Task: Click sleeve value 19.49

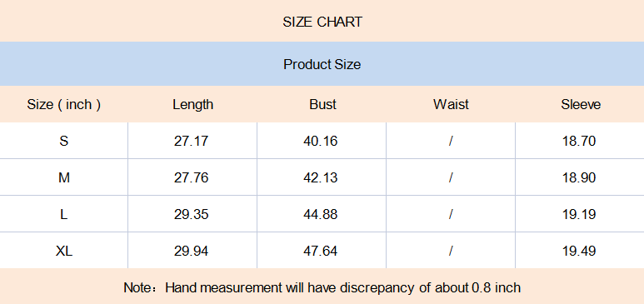Action: click(579, 251)
